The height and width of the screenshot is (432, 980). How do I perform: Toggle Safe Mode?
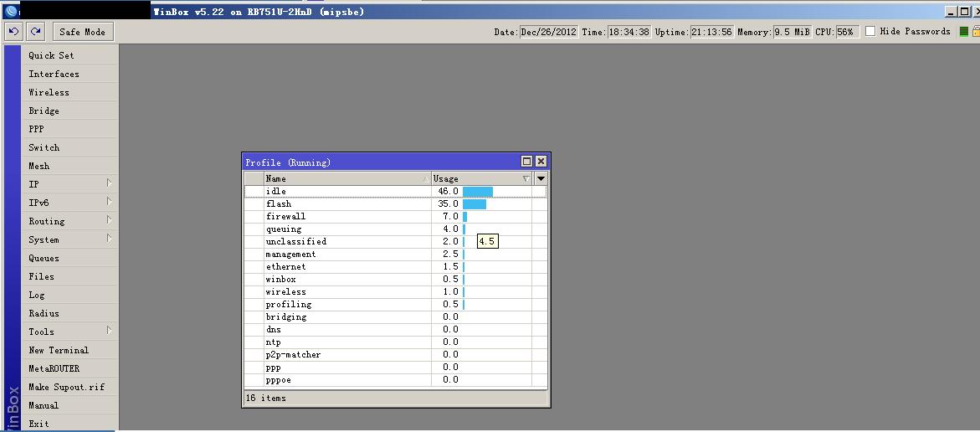pos(83,31)
